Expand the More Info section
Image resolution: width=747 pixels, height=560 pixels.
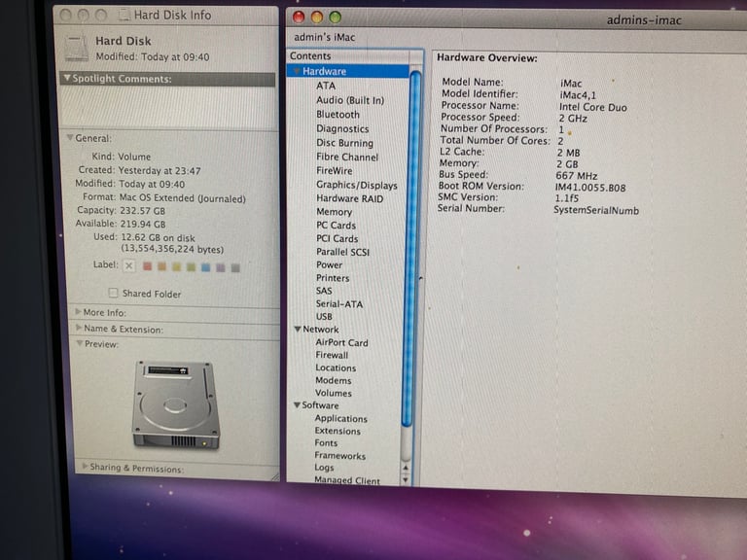tap(78, 311)
